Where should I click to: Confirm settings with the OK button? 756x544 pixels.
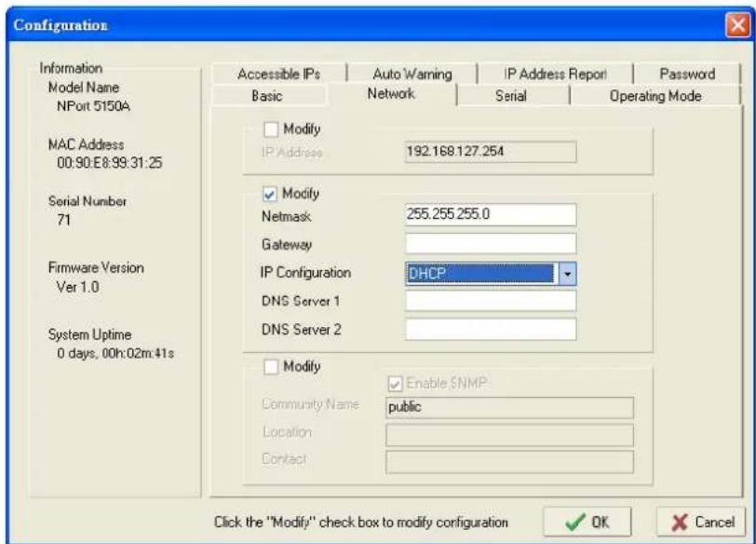tap(587, 522)
